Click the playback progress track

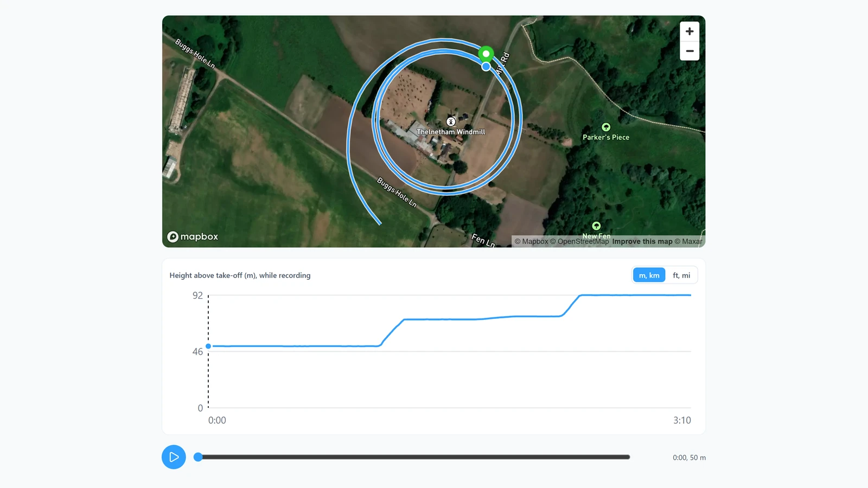click(x=414, y=457)
